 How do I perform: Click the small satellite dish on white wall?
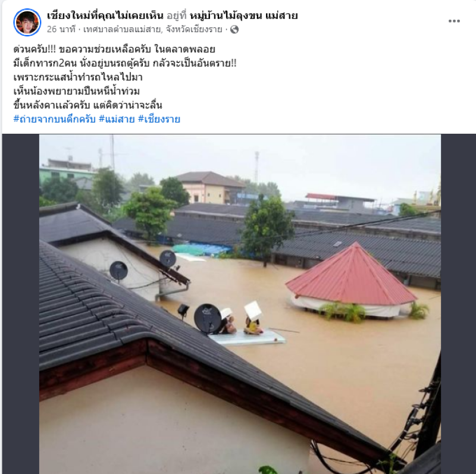pyautogui.click(x=118, y=271)
